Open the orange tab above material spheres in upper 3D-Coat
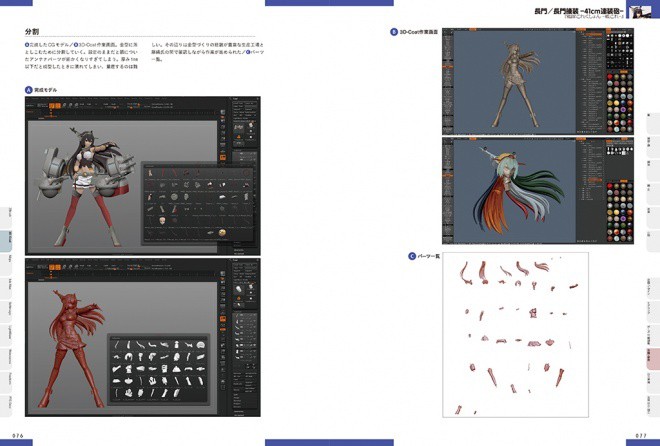This screenshot has height=446, width=660. tap(623, 72)
